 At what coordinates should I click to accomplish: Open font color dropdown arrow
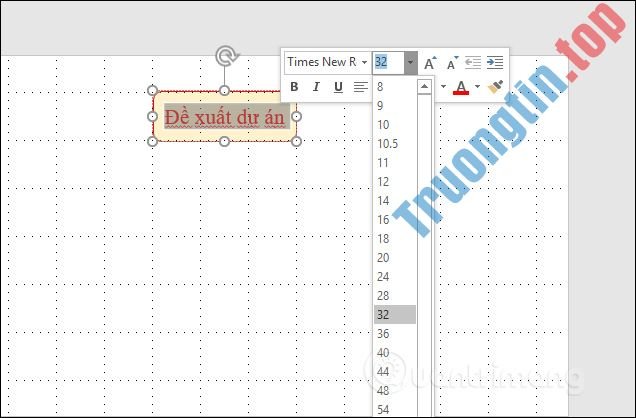click(477, 86)
